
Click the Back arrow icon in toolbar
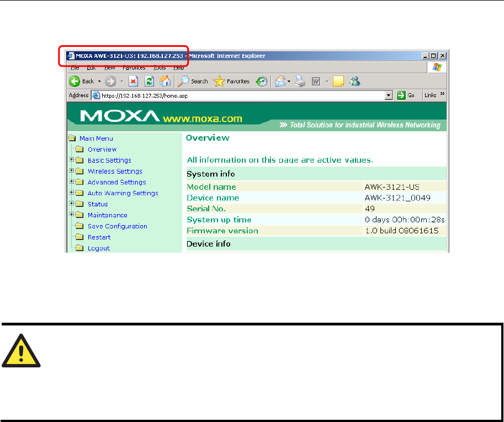coord(75,81)
